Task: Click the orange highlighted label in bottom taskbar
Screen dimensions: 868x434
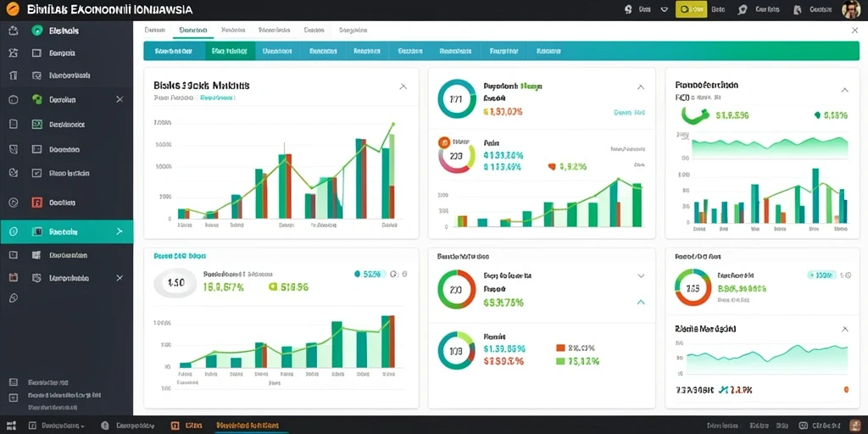Action: point(248,426)
